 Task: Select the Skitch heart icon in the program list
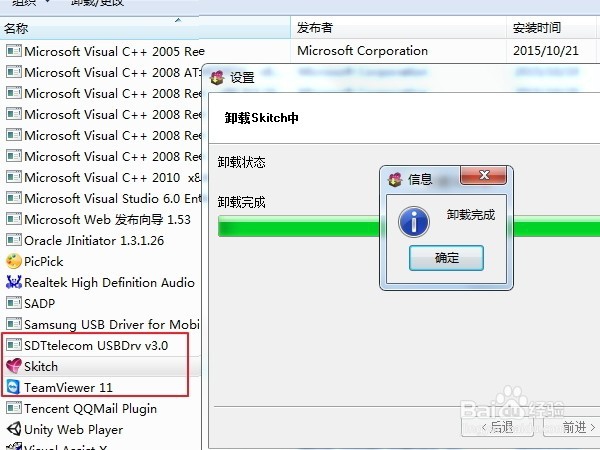point(14,366)
